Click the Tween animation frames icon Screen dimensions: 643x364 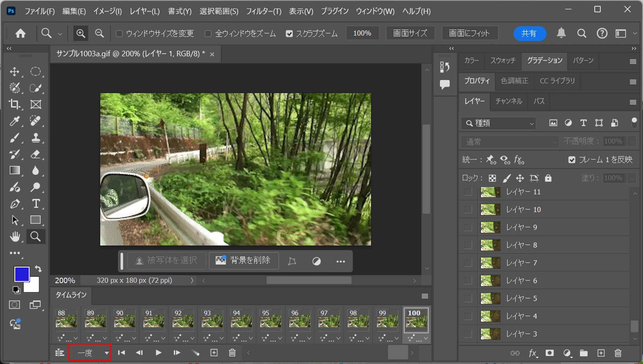click(196, 353)
